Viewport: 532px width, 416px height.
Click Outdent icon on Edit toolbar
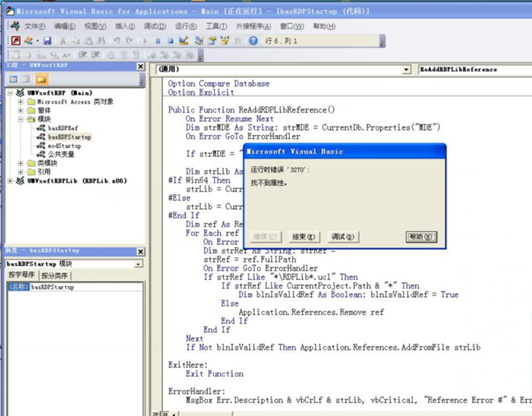(x=95, y=55)
